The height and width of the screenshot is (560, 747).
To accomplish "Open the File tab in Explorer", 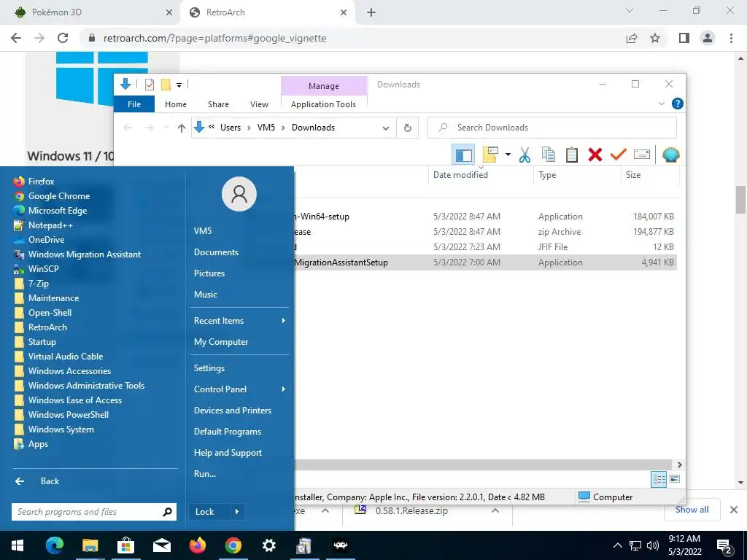I will click(134, 104).
